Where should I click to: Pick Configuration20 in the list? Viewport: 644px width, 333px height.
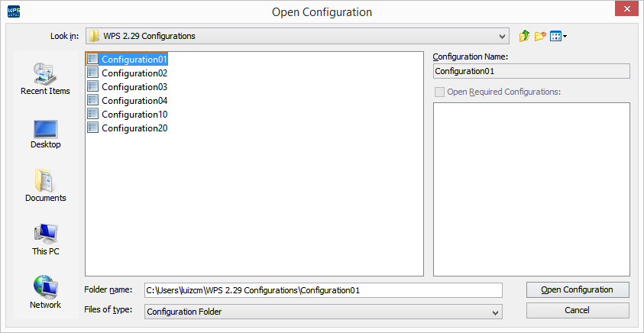(x=134, y=128)
